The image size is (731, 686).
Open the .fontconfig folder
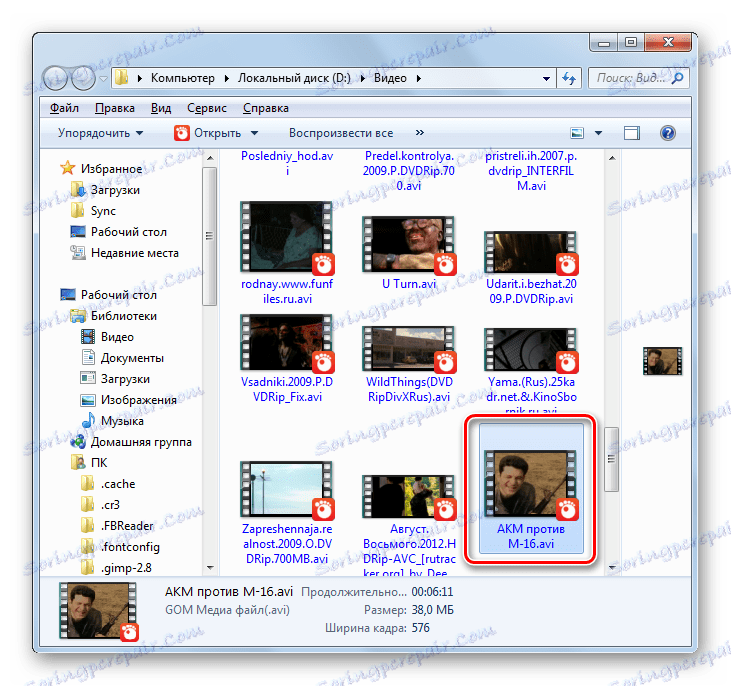coord(120,547)
